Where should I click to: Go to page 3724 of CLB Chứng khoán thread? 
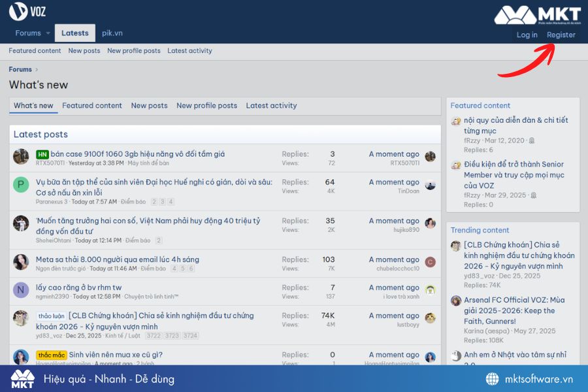click(191, 336)
